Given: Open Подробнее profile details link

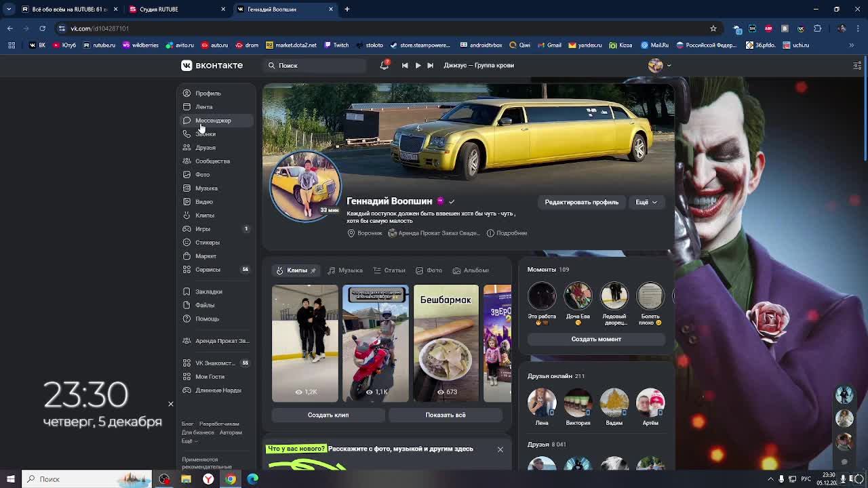Looking at the screenshot, I should (507, 233).
